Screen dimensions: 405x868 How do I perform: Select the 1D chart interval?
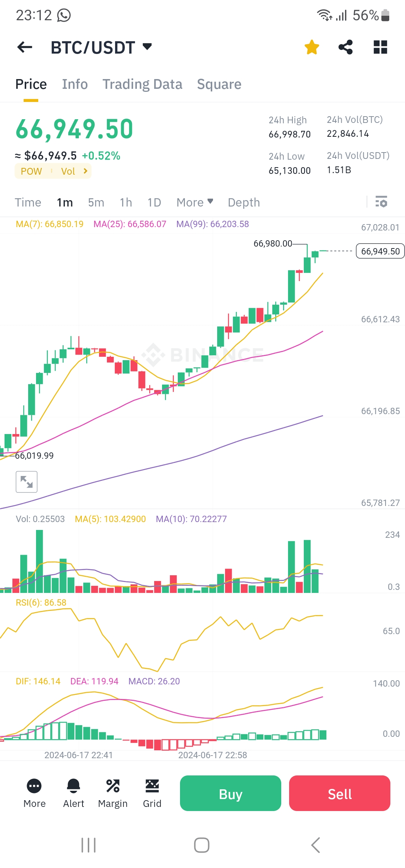154,202
